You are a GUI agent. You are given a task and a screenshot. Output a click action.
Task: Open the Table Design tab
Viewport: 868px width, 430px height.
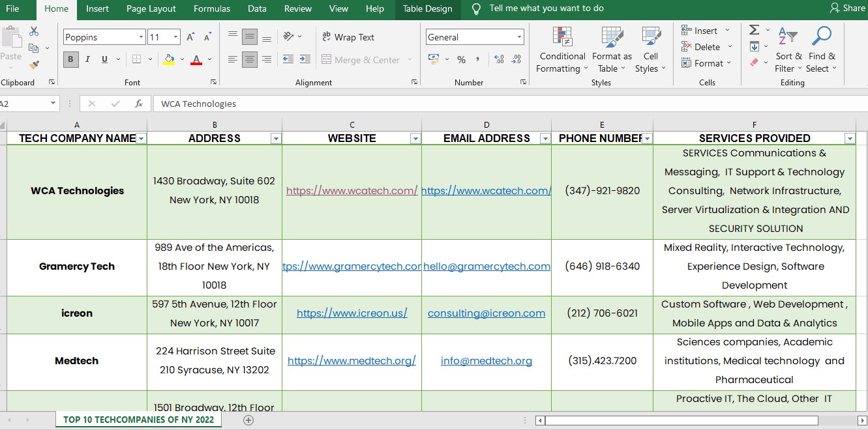(427, 8)
